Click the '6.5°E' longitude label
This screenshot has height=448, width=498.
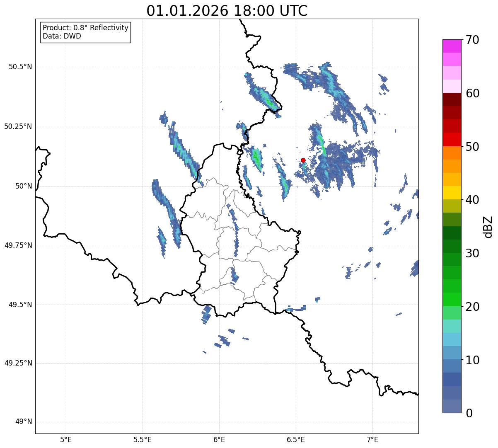point(296,440)
